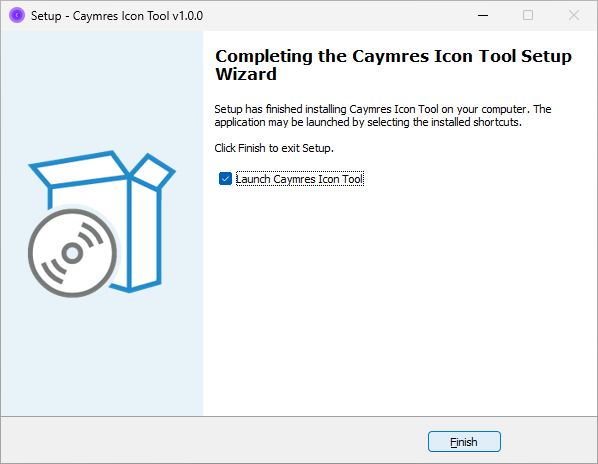Click the word 'Wizard' in the heading
The height and width of the screenshot is (464, 598).
tap(246, 74)
